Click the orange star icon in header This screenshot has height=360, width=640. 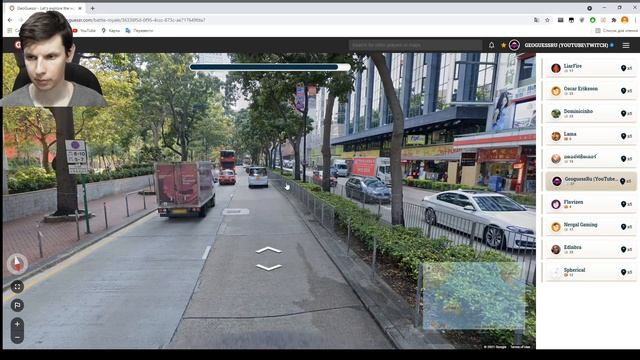[503, 45]
